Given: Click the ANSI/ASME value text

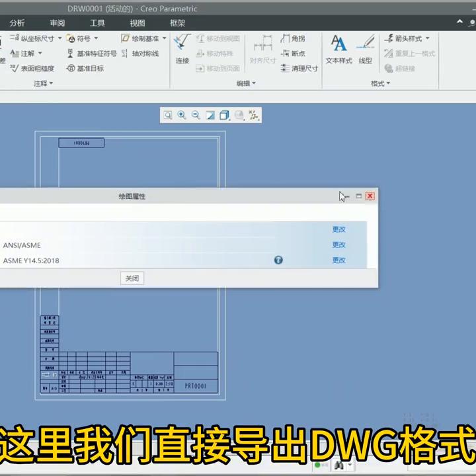Looking at the screenshot, I should click(22, 245).
